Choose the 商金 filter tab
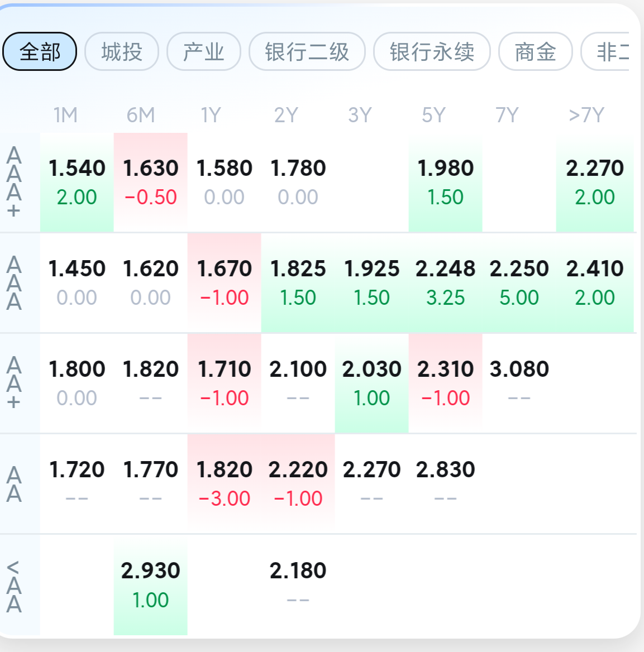The width and height of the screenshot is (644, 652). [x=536, y=52]
